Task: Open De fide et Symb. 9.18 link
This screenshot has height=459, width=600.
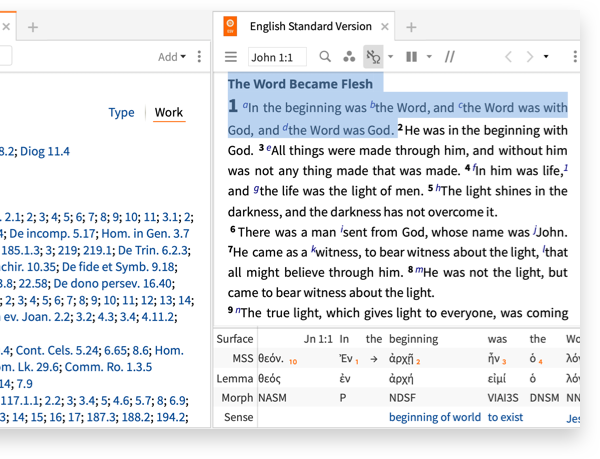Action: [118, 267]
